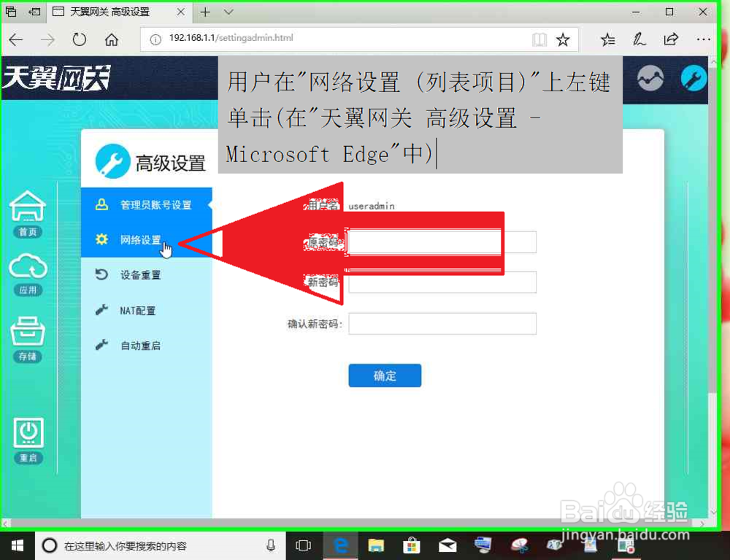
Task: Open NAT配置 wrench icon
Action: tap(102, 310)
